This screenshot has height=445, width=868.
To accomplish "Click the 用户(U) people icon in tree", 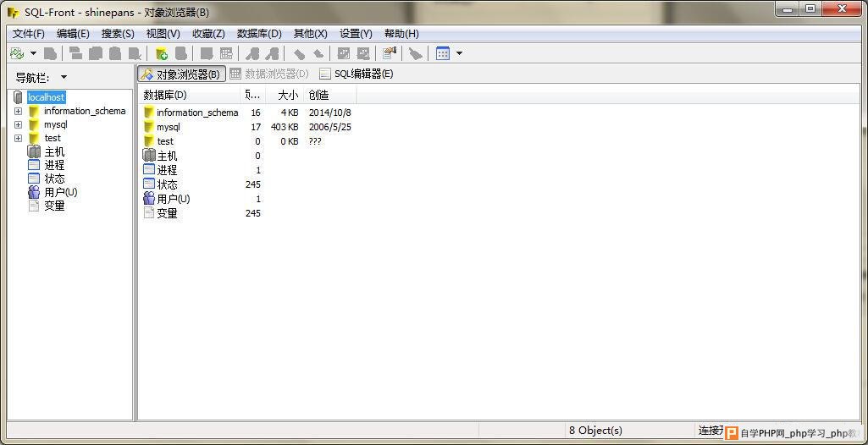I will (34, 192).
